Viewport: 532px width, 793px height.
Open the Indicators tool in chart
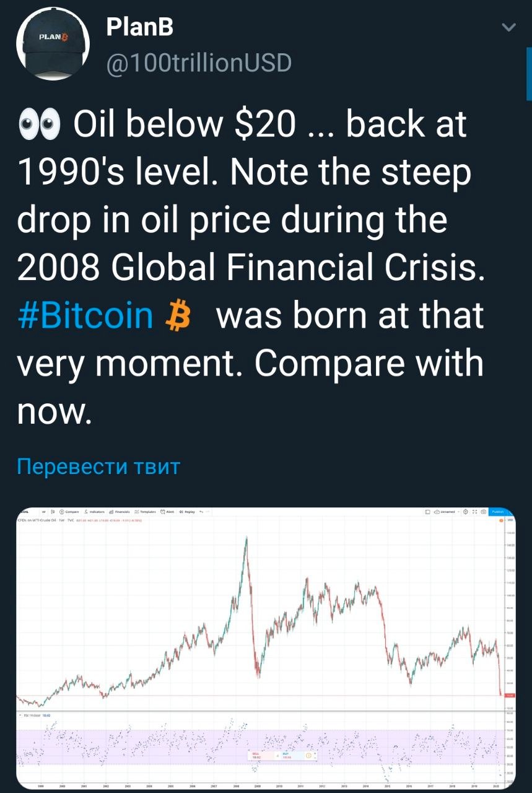tap(94, 512)
